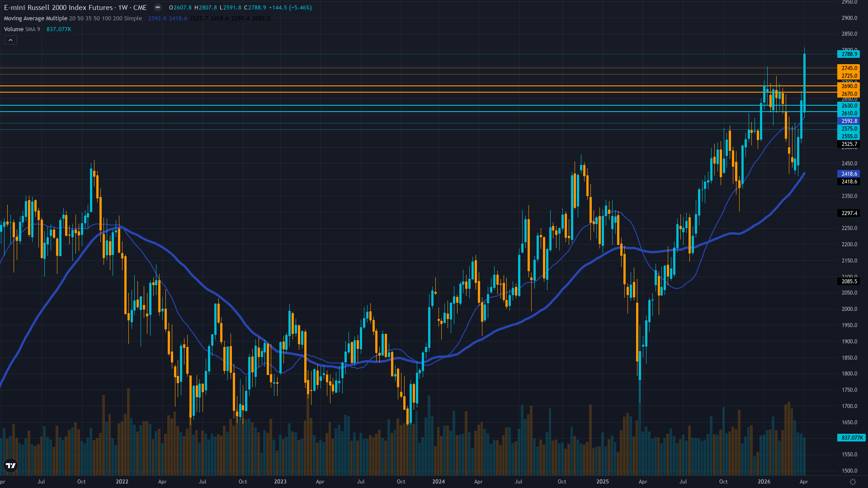Click the market status pill icon beside CME
This screenshot has width=868, height=488.
[157, 7]
